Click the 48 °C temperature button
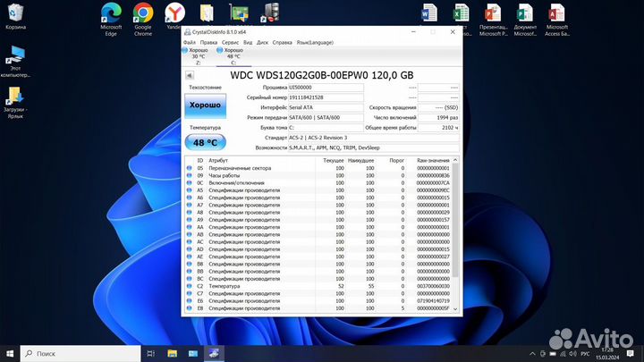 (x=206, y=142)
